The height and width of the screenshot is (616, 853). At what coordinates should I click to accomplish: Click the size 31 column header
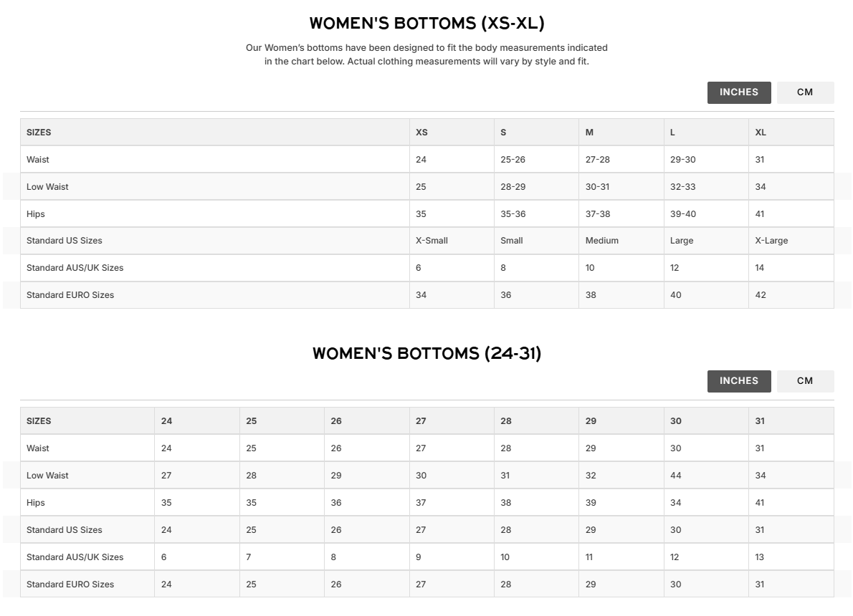tap(760, 421)
